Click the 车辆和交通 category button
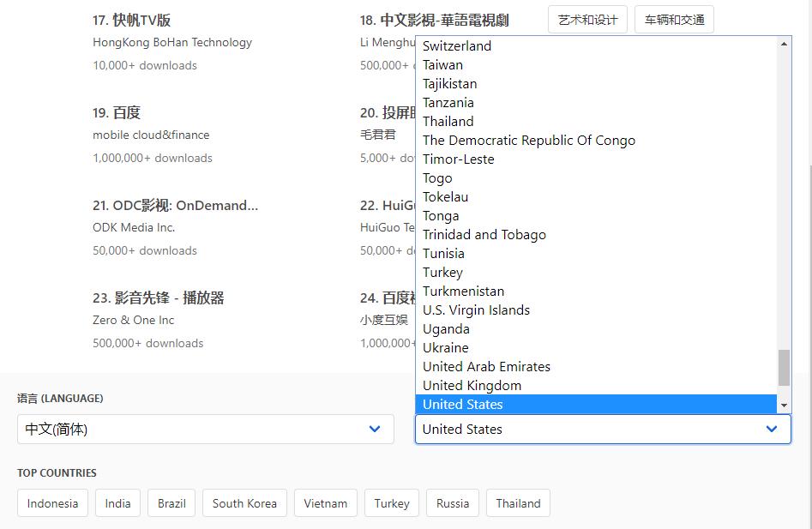 coord(673,19)
